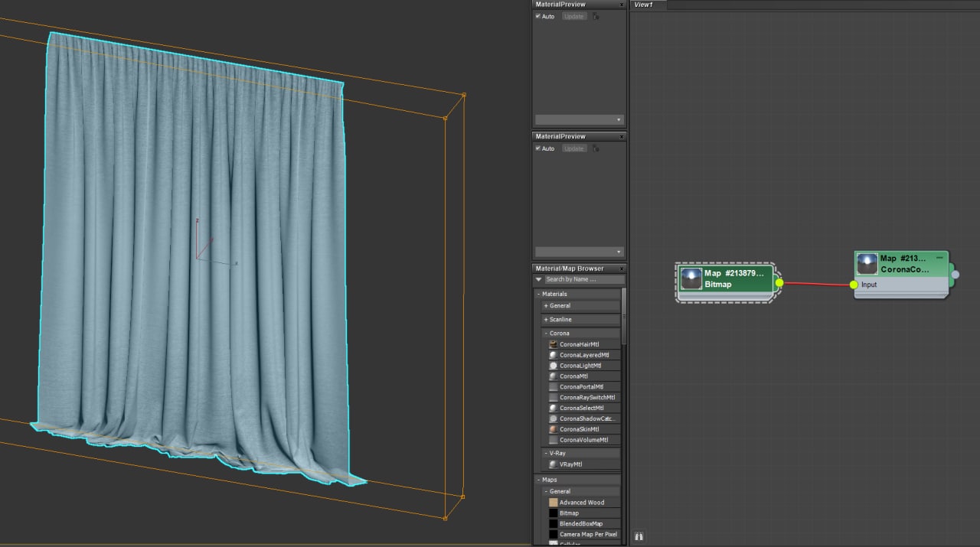The height and width of the screenshot is (547, 980).
Task: Click Update button in lower MaterialPreview
Action: 573,148
